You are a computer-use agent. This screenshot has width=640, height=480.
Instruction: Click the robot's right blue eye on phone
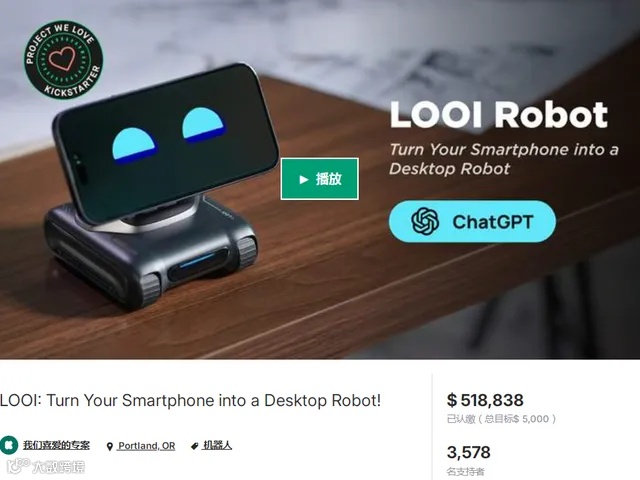tap(203, 125)
